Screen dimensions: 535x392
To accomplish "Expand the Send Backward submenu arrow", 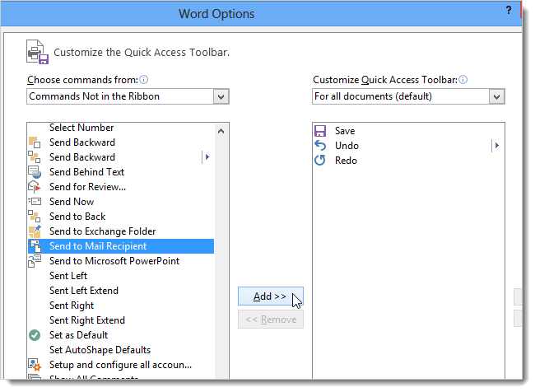I will pyautogui.click(x=207, y=157).
